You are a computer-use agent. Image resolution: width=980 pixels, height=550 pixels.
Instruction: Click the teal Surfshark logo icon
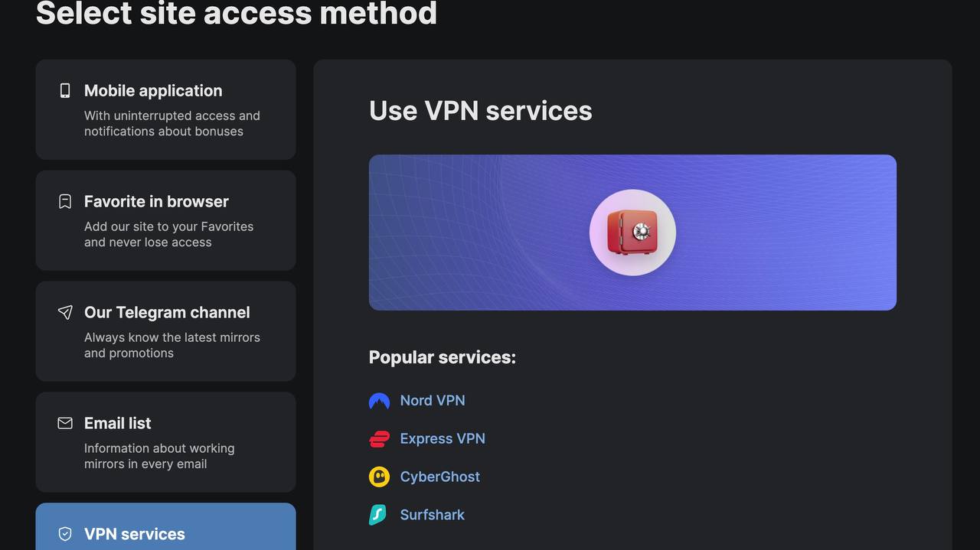[x=378, y=515]
